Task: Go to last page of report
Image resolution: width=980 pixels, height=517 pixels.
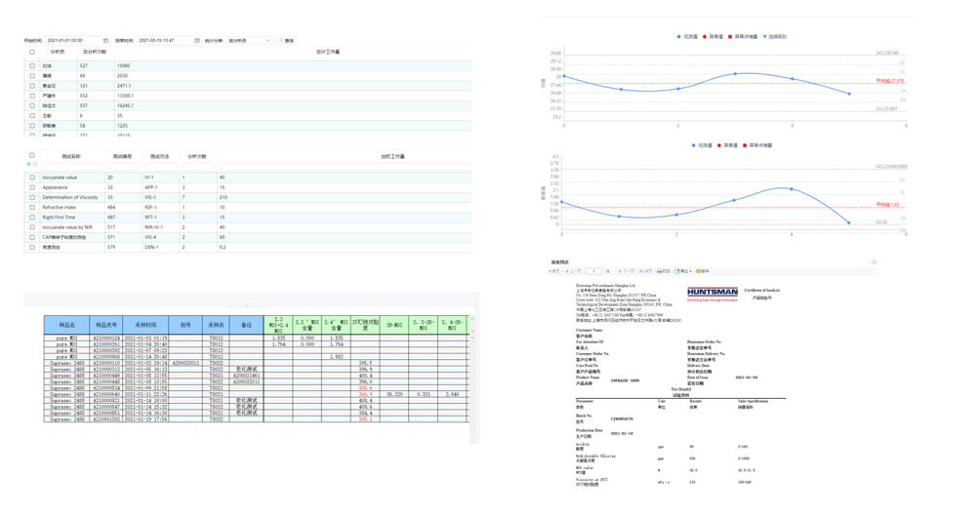Action: (x=645, y=271)
